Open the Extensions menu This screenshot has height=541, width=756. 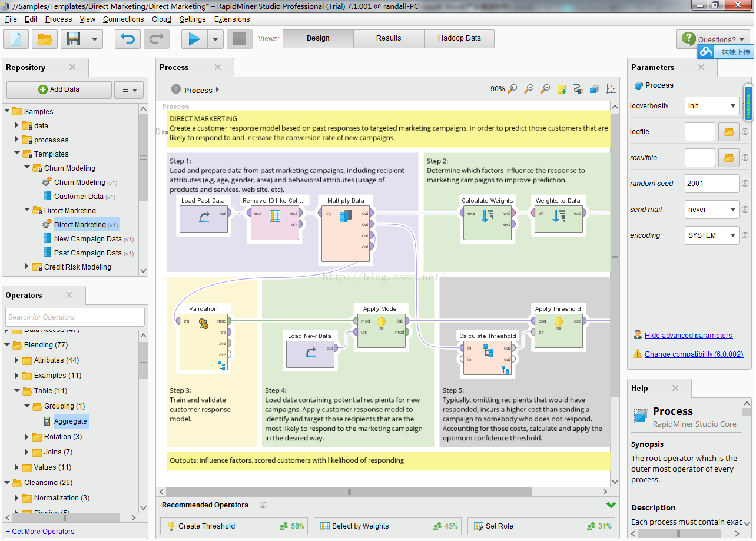coord(232,19)
